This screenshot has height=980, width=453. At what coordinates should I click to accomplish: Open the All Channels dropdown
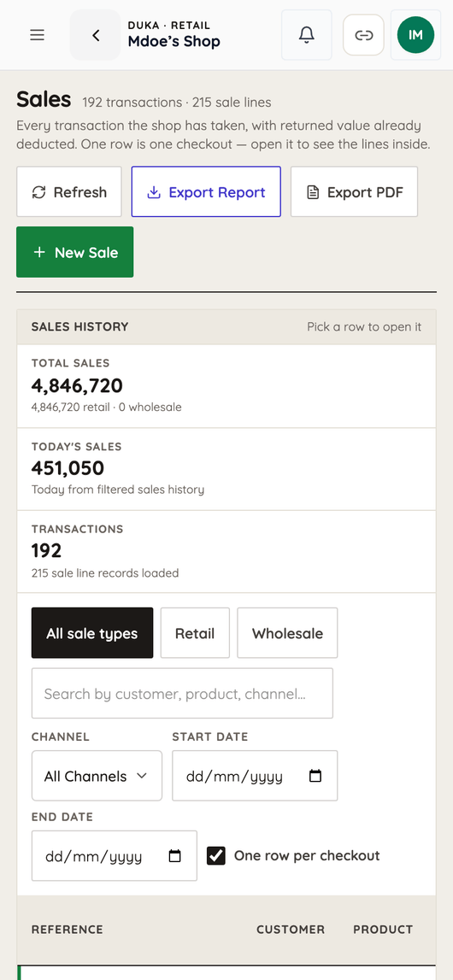pyautogui.click(x=97, y=776)
